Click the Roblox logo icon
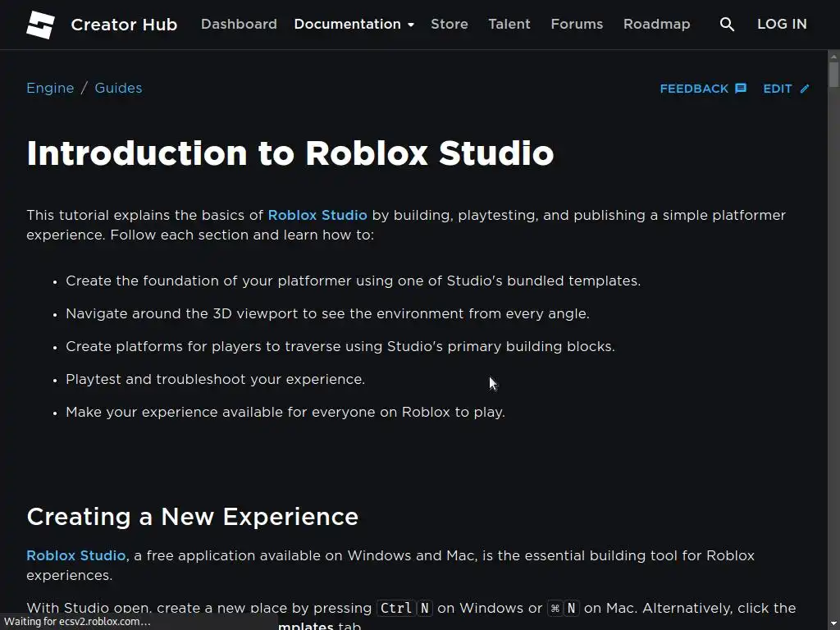840x630 pixels. 41,25
